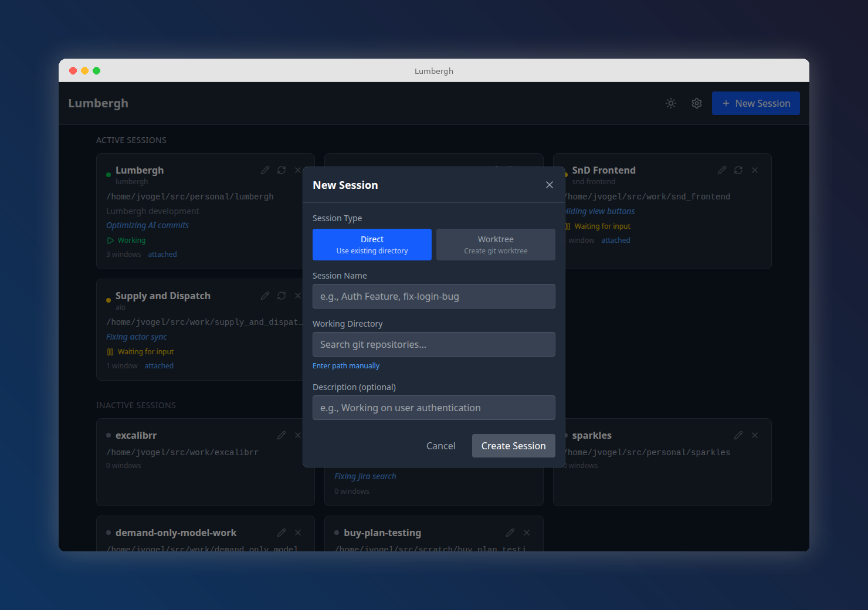Viewport: 868px width, 610px height.
Task: Select the Direct session type
Action: (x=372, y=245)
